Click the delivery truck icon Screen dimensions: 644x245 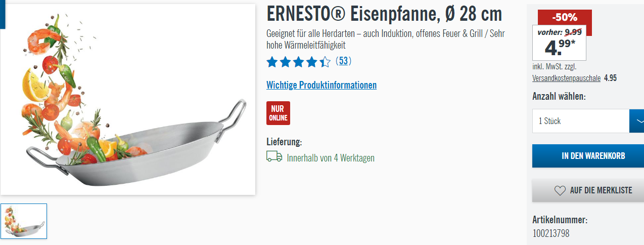point(274,156)
